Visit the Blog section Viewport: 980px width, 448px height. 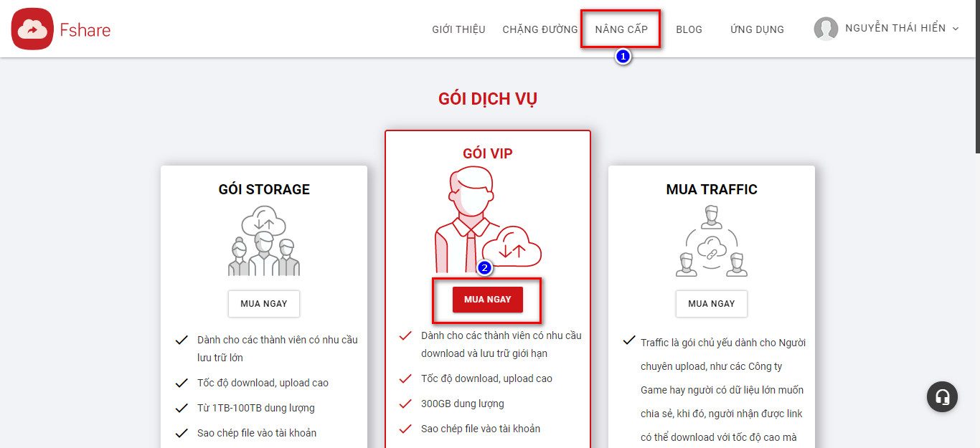pos(689,29)
